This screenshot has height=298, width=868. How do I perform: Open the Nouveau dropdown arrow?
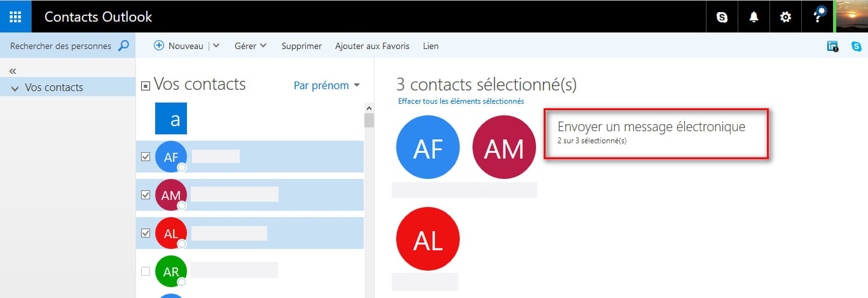pyautogui.click(x=216, y=46)
